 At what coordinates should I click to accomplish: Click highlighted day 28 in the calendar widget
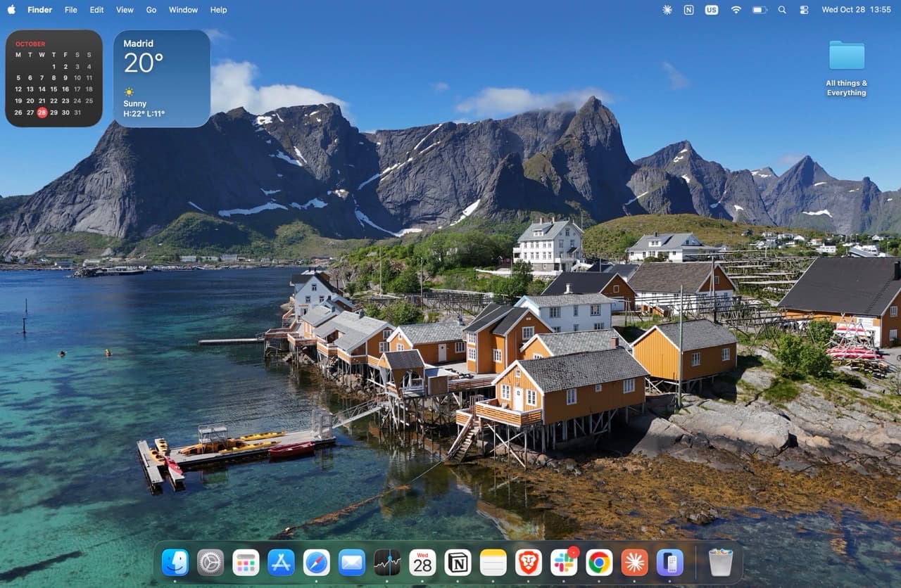(x=42, y=113)
